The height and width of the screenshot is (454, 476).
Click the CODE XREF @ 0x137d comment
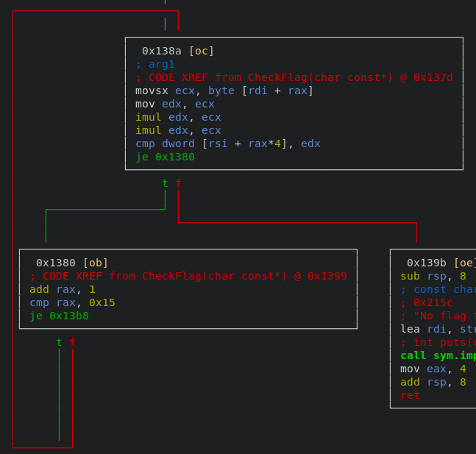294,77
